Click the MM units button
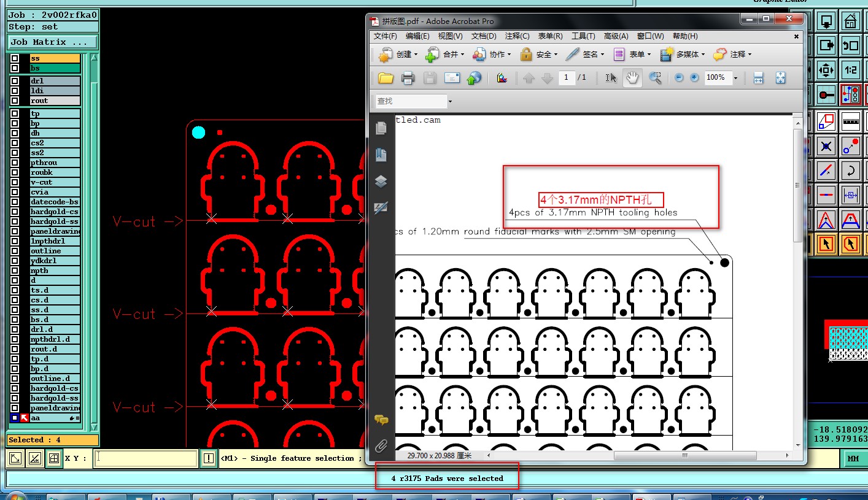Screen dimensions: 868x500 pyautogui.click(x=853, y=458)
